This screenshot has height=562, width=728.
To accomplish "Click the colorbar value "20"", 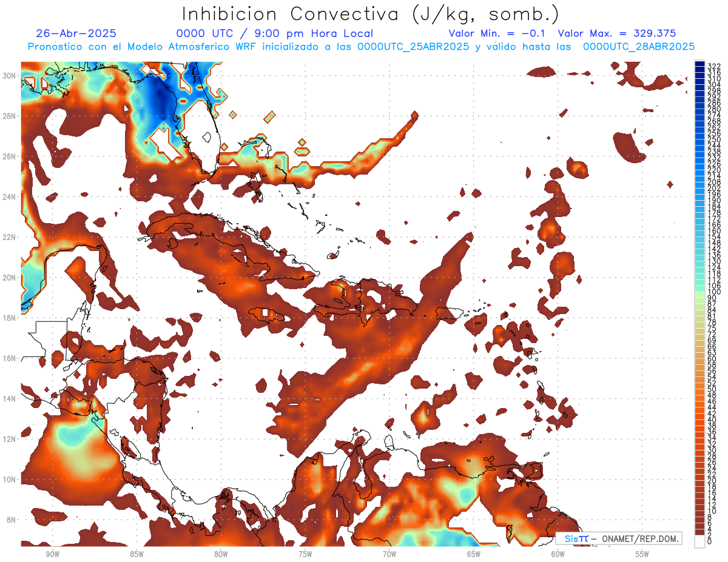I will point(712,481).
